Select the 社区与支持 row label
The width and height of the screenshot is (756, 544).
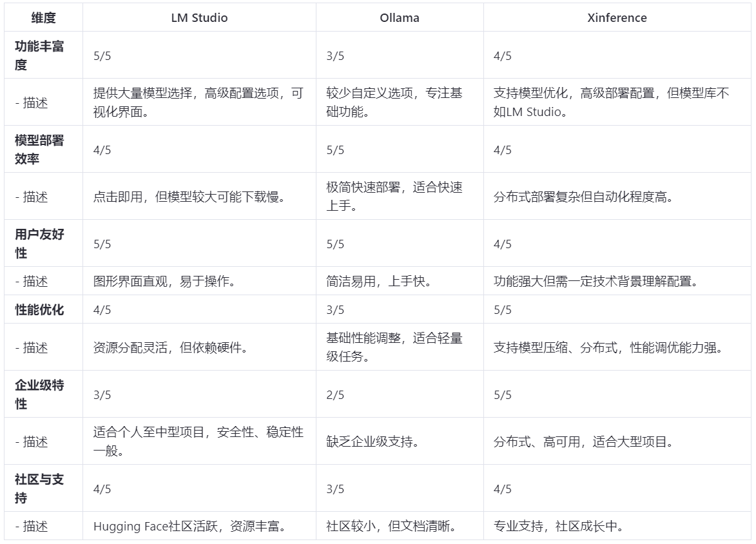coord(39,488)
